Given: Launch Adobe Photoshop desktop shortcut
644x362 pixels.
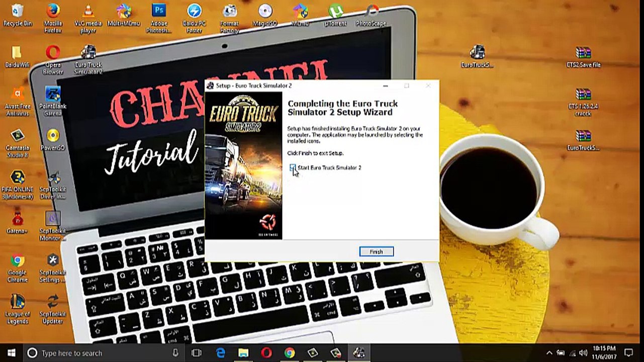Looking at the screenshot, I should [x=159, y=19].
